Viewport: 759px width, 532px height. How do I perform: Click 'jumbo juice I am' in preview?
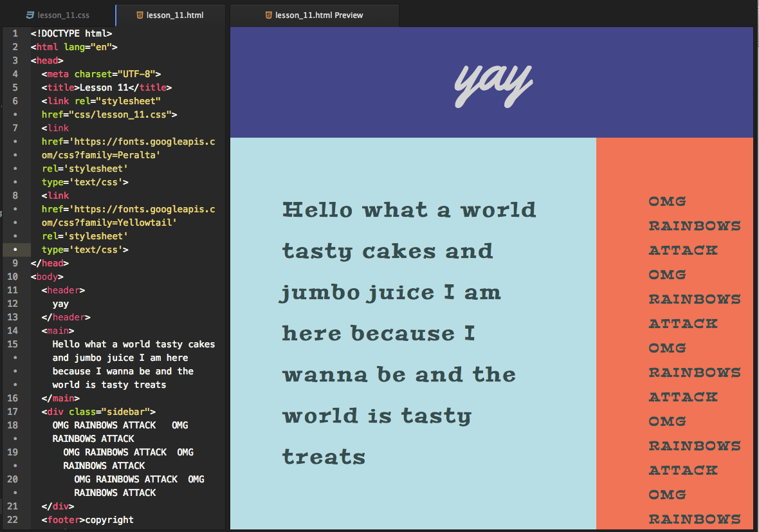coord(390,293)
